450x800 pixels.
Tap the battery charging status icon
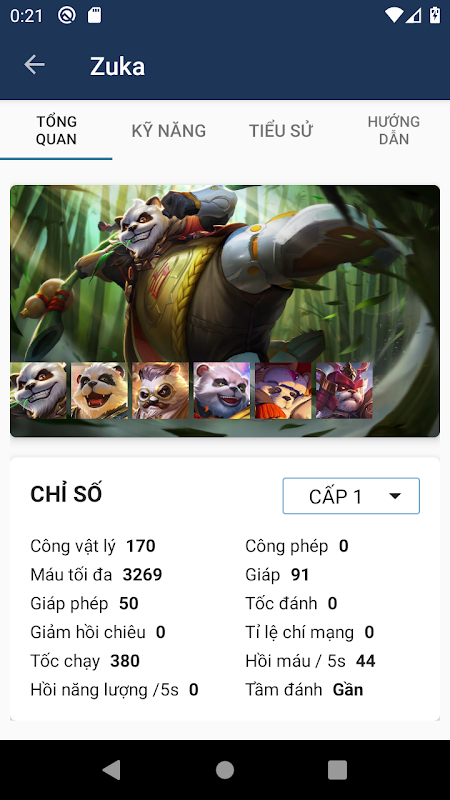pyautogui.click(x=435, y=15)
